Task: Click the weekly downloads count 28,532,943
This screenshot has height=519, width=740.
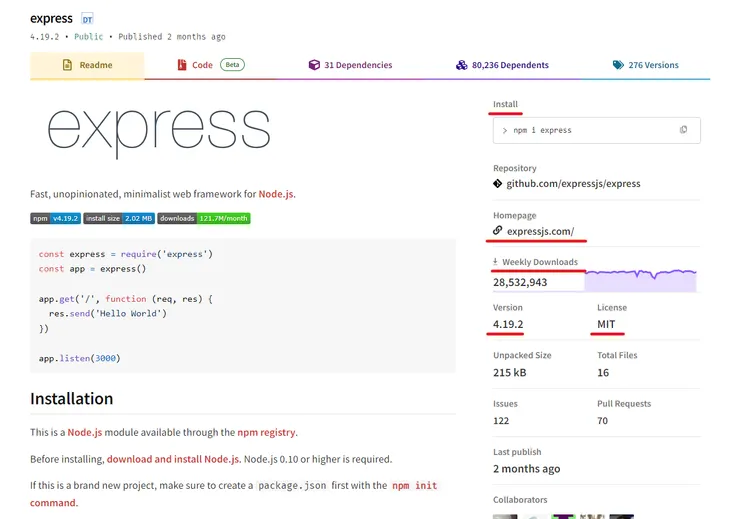Action: pos(520,282)
